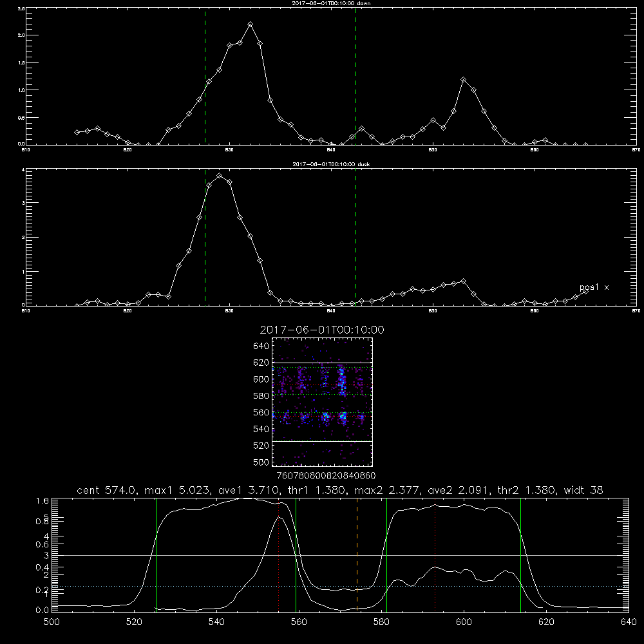Click dawn plot y-axis label "1.5"
644x644 pixels.
[22, 63]
